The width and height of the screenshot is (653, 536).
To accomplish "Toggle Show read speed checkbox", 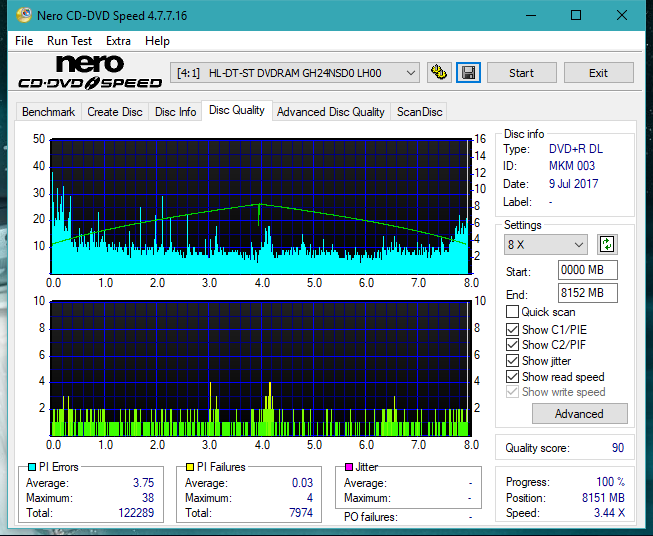I will click(512, 376).
